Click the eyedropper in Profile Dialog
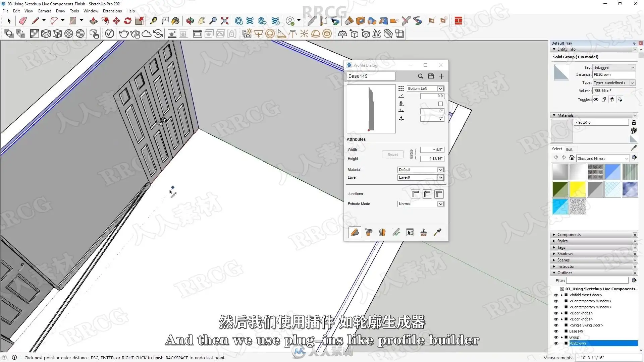Image resolution: width=644 pixels, height=362 pixels. pyautogui.click(x=437, y=232)
